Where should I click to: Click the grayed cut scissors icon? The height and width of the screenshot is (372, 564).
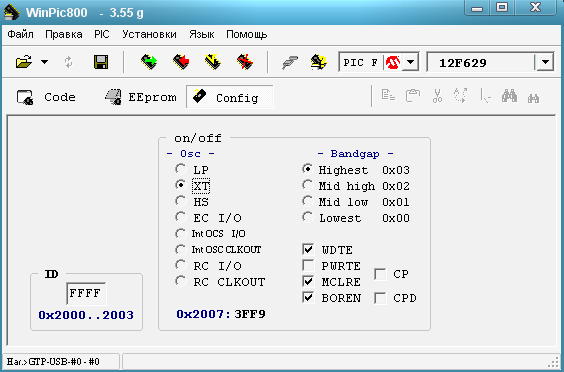(437, 96)
